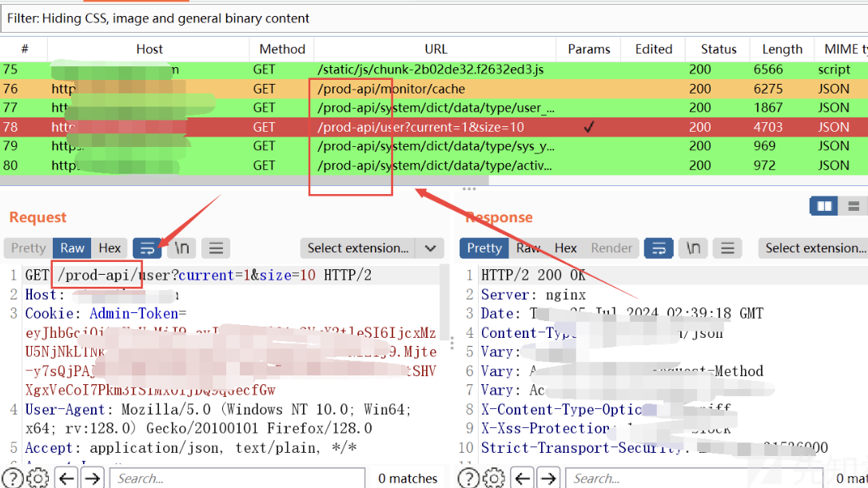Go to previous match in Request search

pyautogui.click(x=67, y=478)
